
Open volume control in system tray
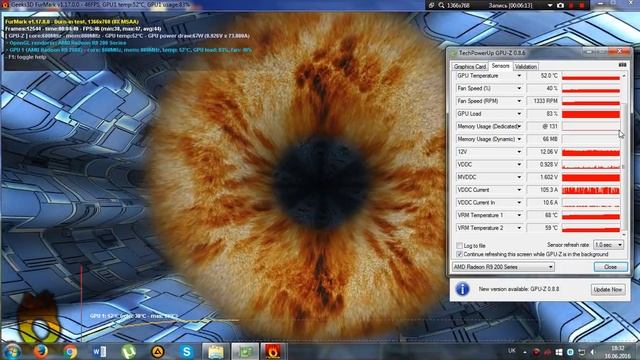tap(593, 352)
